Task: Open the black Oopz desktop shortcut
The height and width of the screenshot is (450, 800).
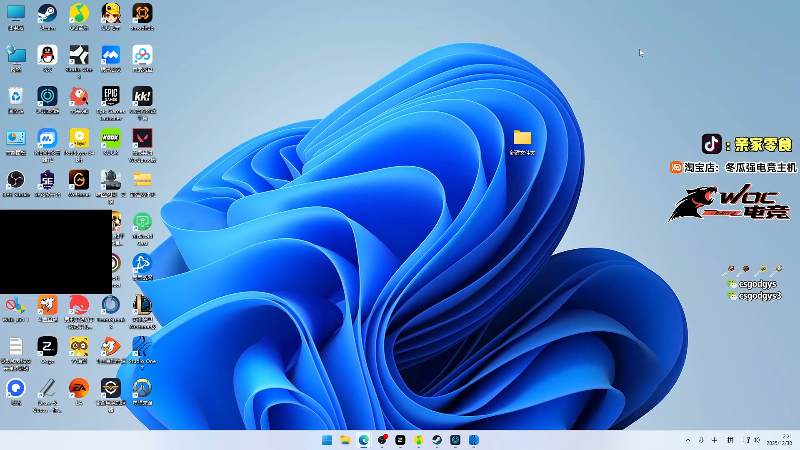Action: pos(47,347)
